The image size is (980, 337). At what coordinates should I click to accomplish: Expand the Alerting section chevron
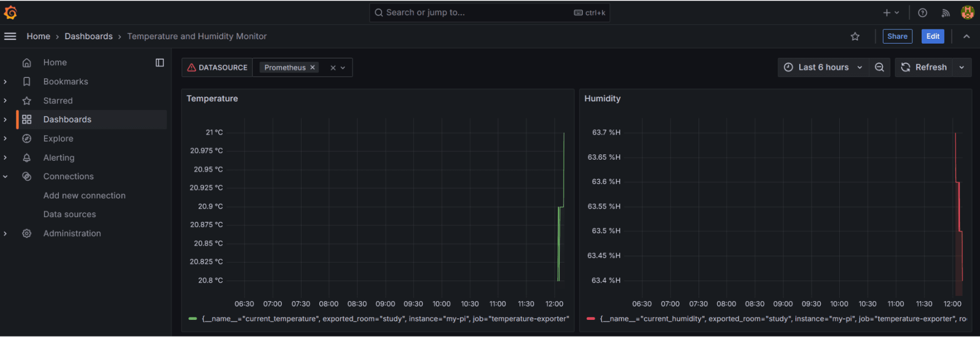(5, 158)
